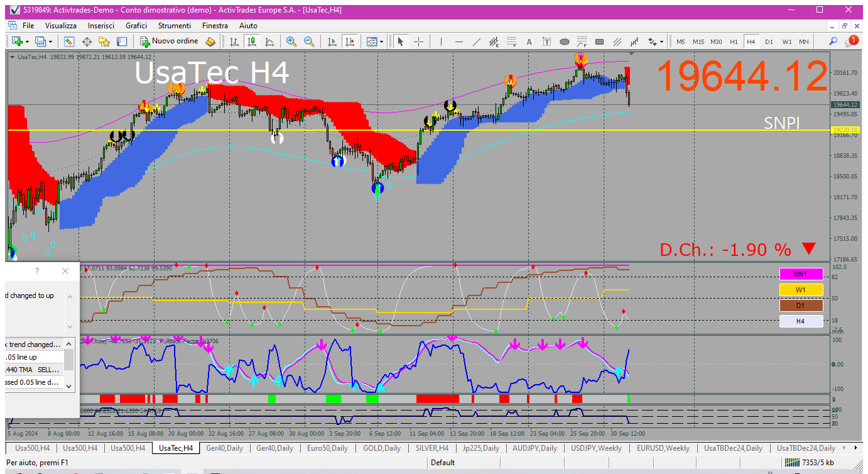Open the Navigator panel star-folder icon
This screenshot has height=474, width=868.
point(104,41)
